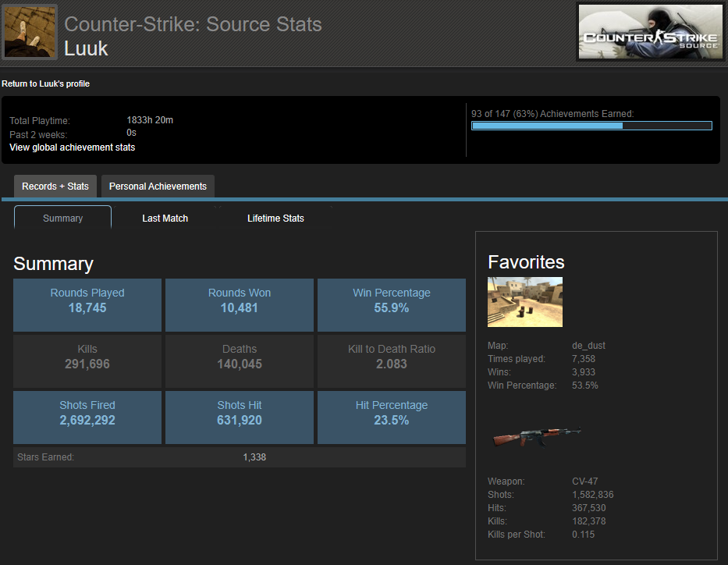This screenshot has width=728, height=565.
Task: Click the CV-47 rifle weapon image
Action: (x=536, y=436)
